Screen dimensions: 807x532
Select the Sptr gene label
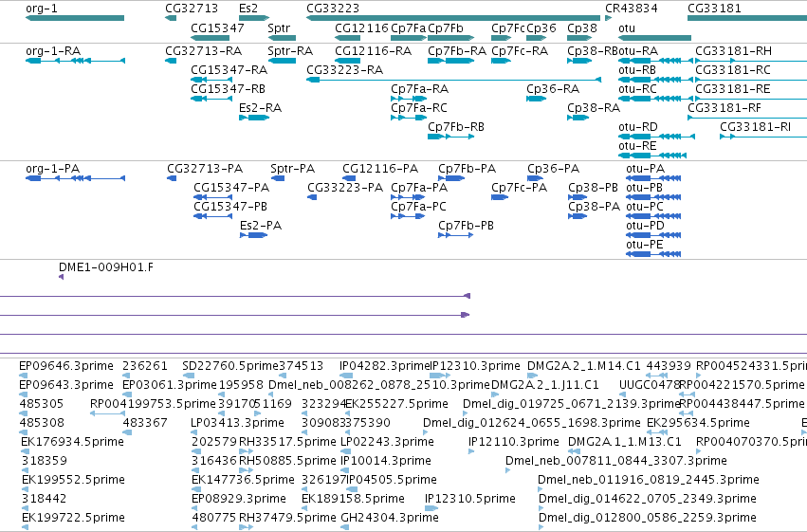(279, 28)
